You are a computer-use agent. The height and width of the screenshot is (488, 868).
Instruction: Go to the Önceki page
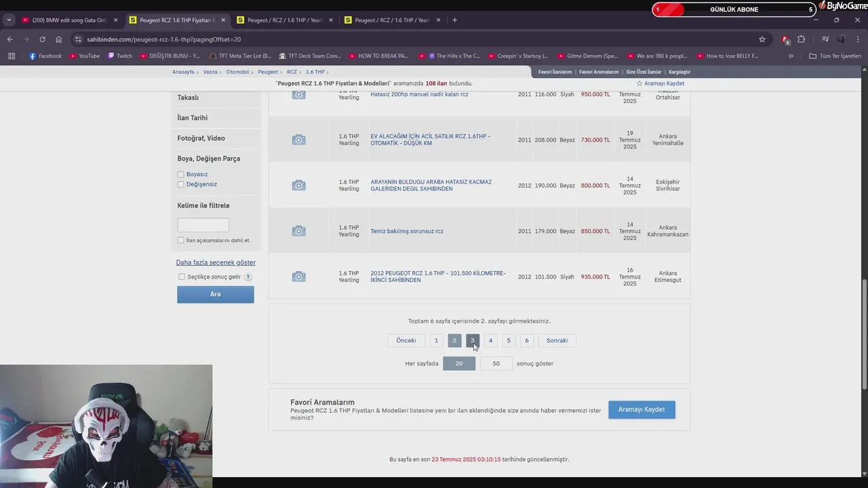point(406,340)
